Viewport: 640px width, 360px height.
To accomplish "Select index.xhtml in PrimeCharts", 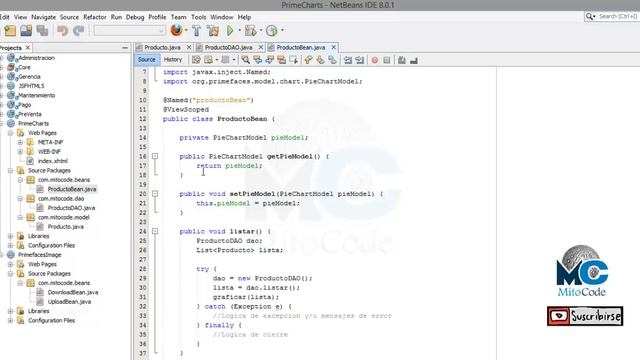I will coord(53,161).
